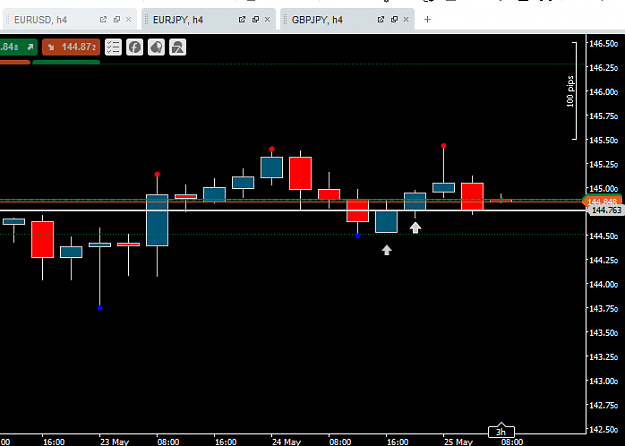Duplicate the GBPJPY chart tab

pyautogui.click(x=394, y=20)
